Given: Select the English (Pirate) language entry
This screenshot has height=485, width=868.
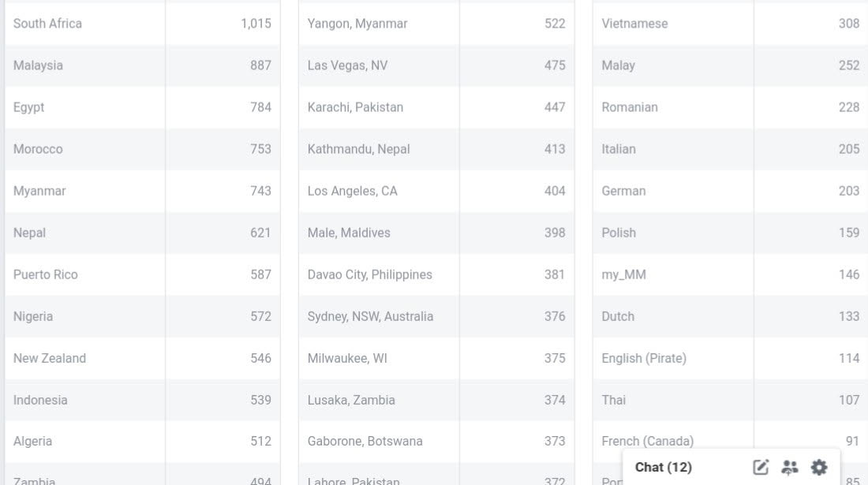Looking at the screenshot, I should (644, 358).
